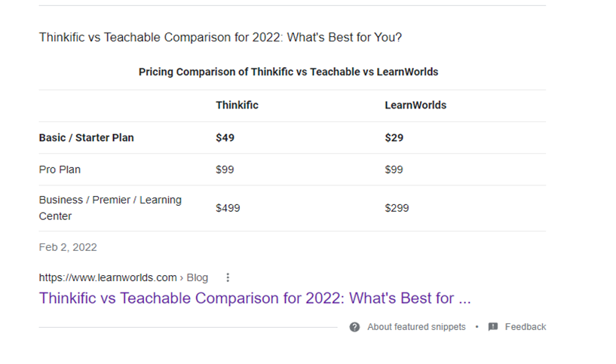
Task: Open the three-dot menu beside the URL
Action: (x=228, y=277)
